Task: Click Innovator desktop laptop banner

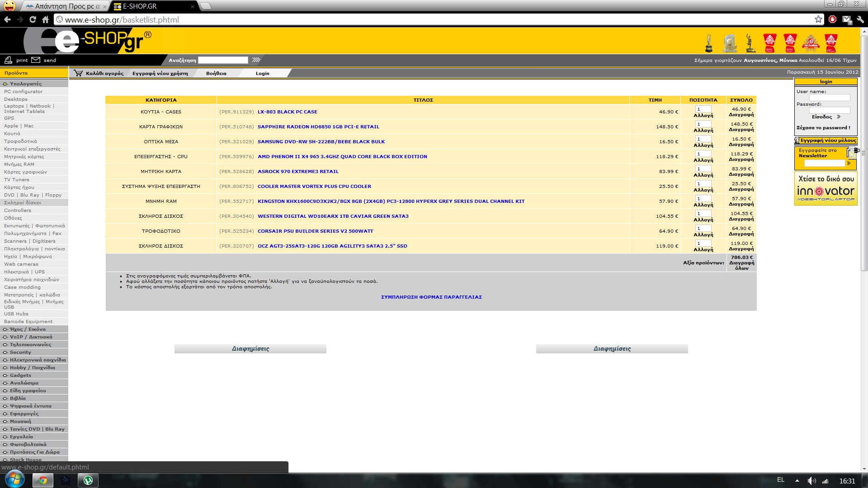Action: [826, 189]
